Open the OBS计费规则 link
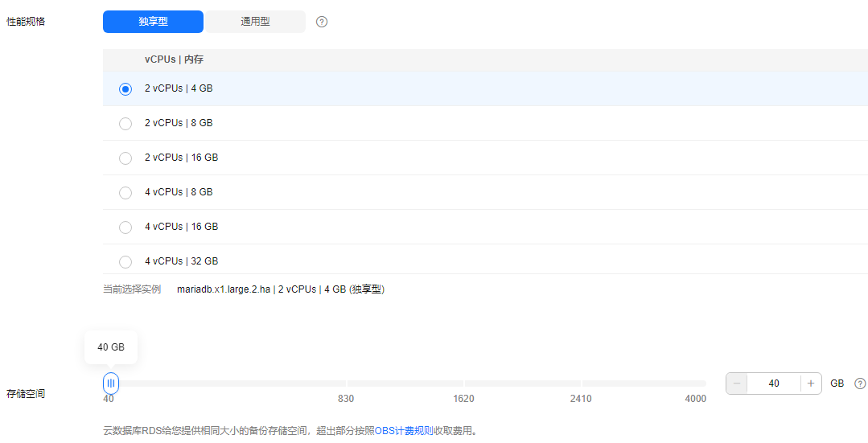Image resolution: width=868 pixels, height=443 pixels. click(x=404, y=431)
